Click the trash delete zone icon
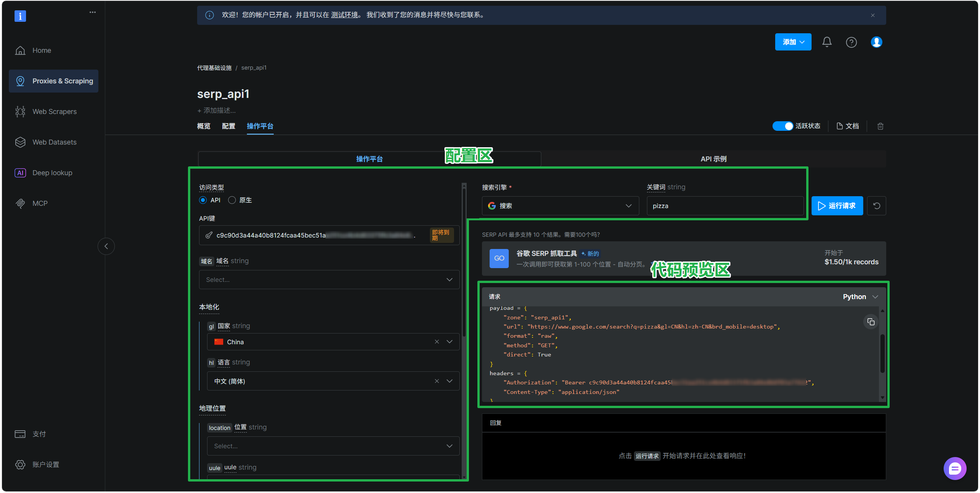 click(x=880, y=126)
